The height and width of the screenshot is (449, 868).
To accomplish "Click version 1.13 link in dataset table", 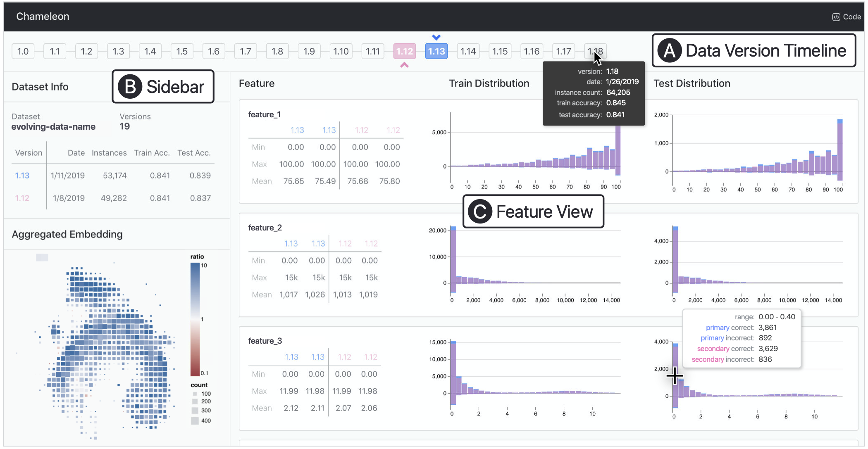I will coord(22,176).
